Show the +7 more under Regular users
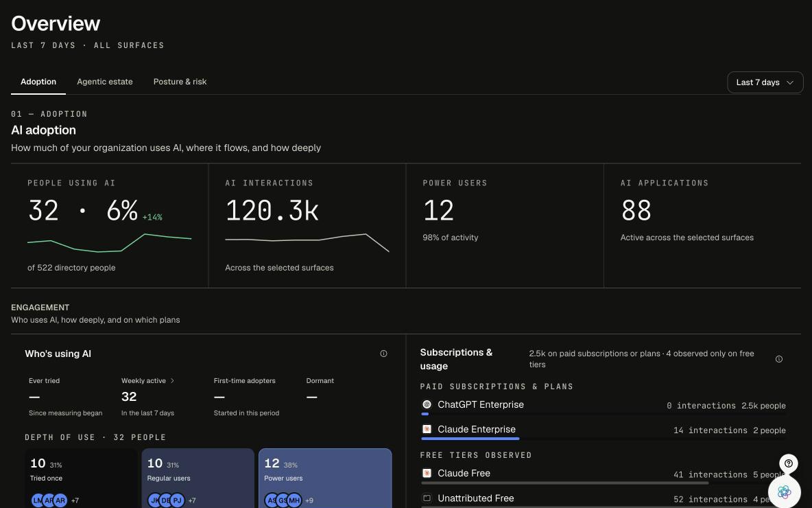The width and height of the screenshot is (812, 508). pyautogui.click(x=192, y=500)
